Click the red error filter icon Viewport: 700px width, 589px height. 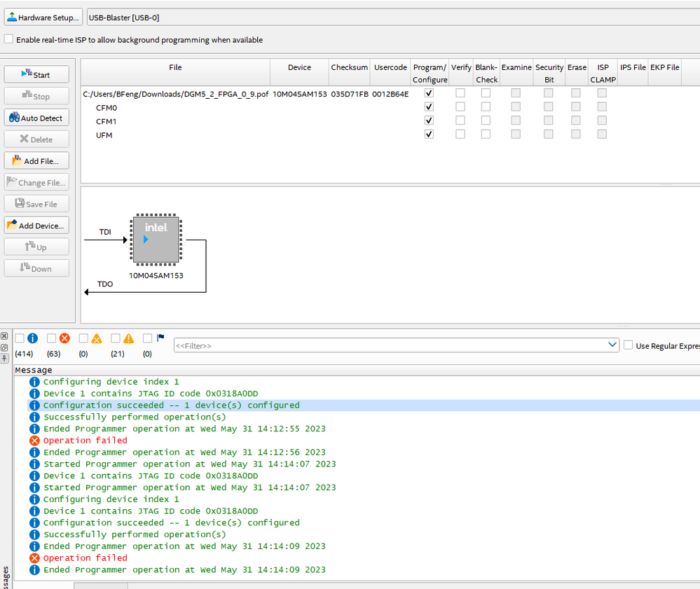[x=64, y=338]
